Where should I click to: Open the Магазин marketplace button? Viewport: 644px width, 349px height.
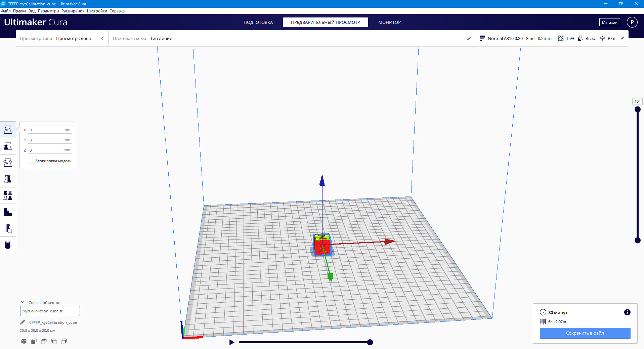pyautogui.click(x=609, y=22)
